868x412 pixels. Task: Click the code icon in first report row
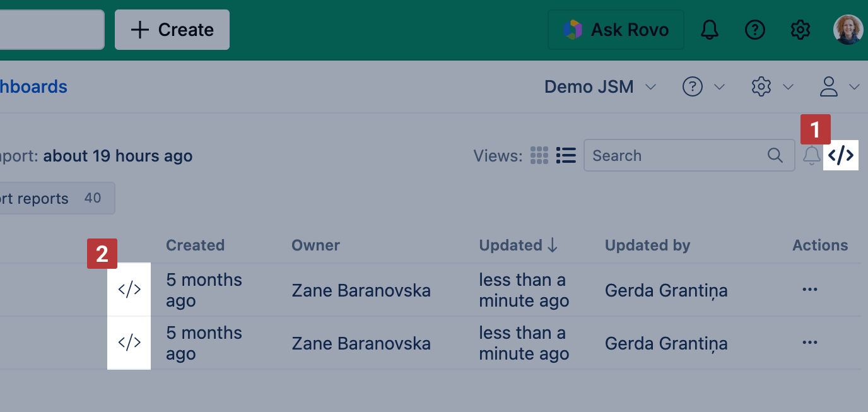(129, 290)
